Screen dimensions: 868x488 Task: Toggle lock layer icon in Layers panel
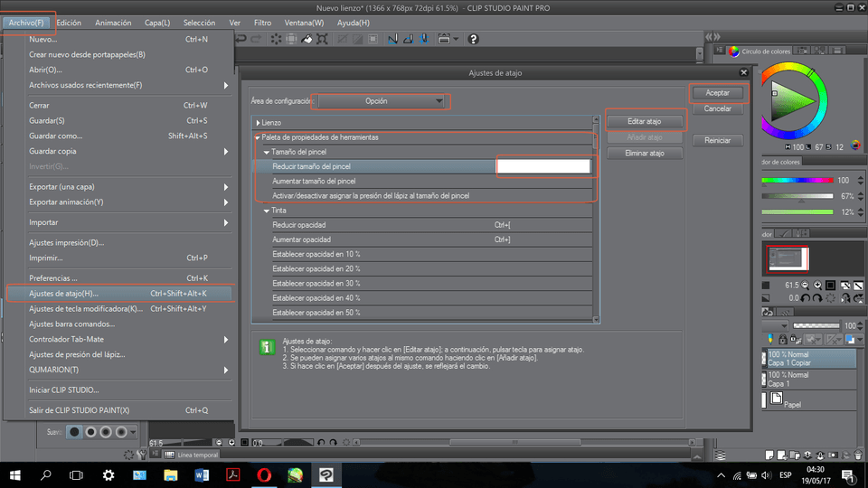[783, 339]
